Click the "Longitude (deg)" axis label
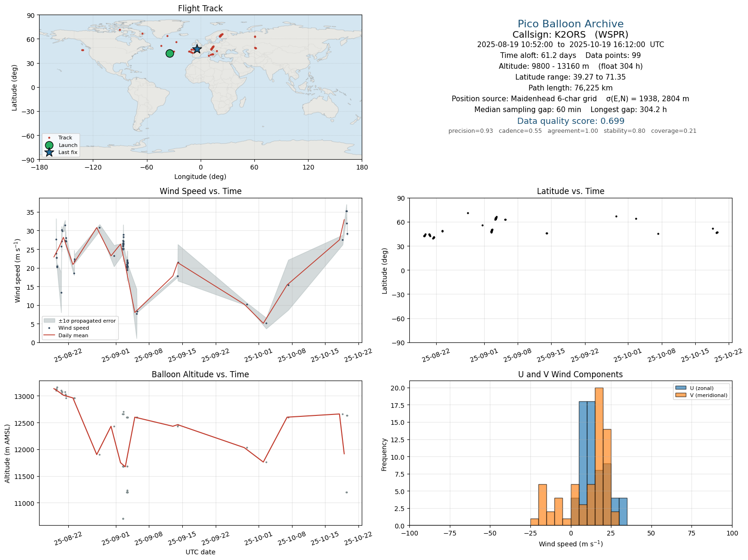Screen dimensions: 748x560 point(200,177)
